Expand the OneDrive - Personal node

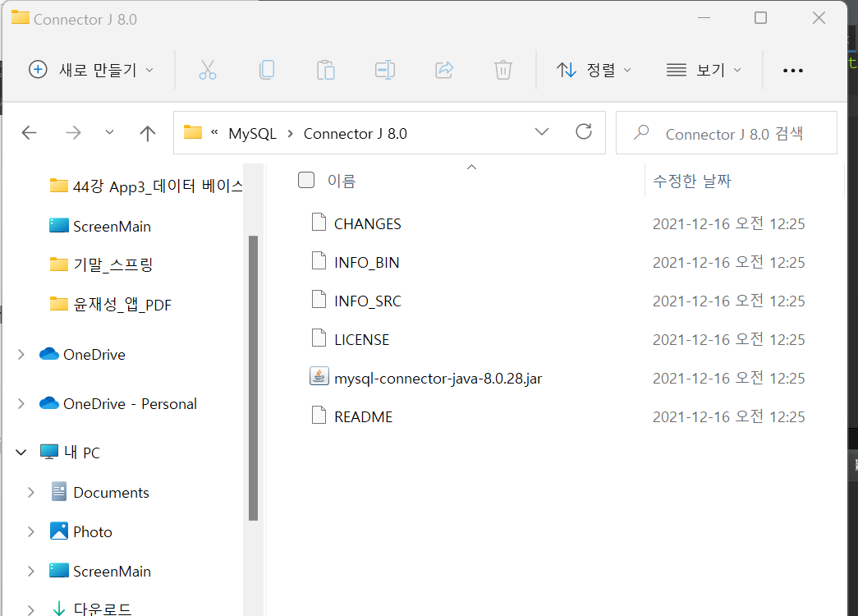point(21,403)
